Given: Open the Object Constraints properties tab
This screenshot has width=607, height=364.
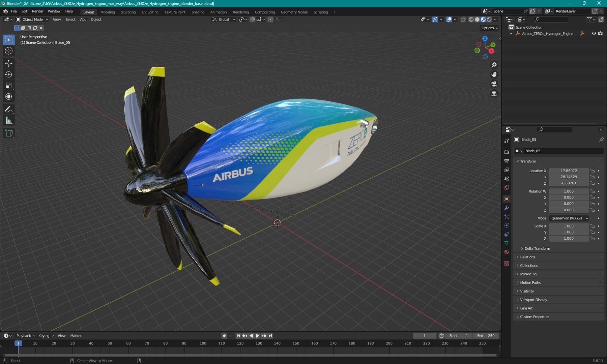Looking at the screenshot, I should (507, 234).
